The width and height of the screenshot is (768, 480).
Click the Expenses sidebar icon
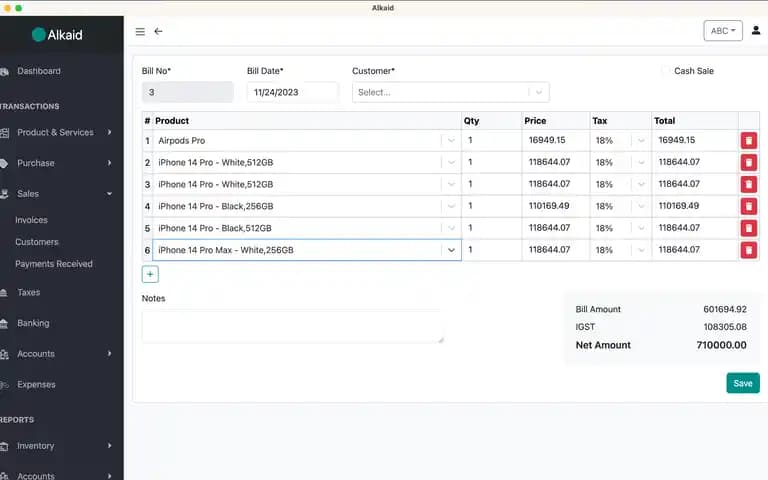(x=4, y=385)
